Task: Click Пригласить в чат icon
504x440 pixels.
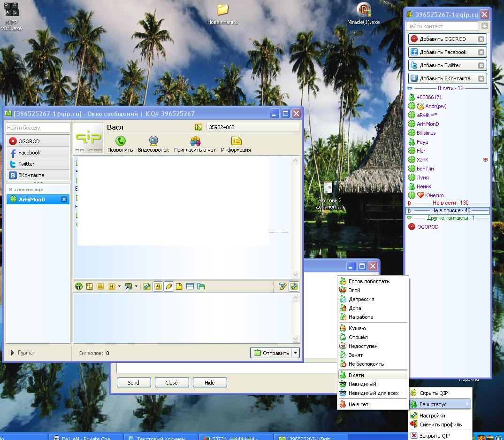Action: [195, 144]
